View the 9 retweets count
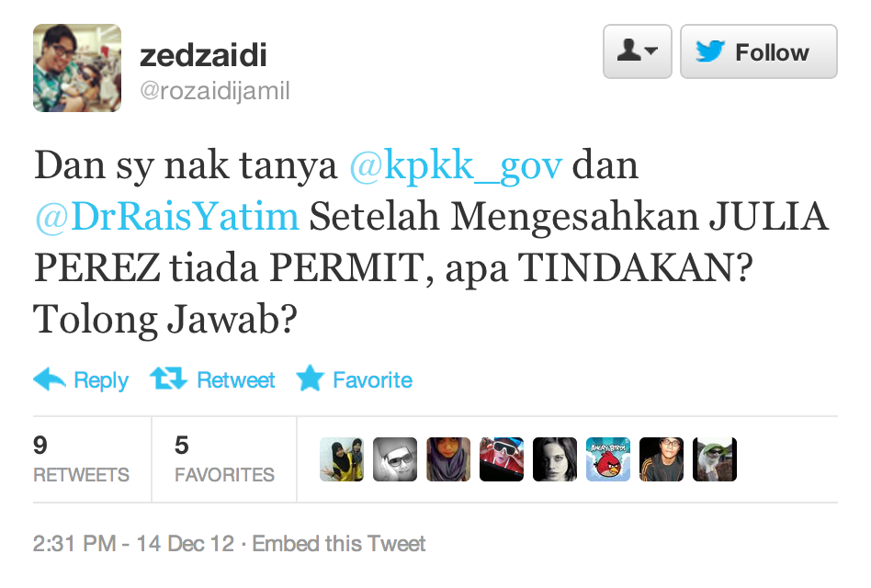This screenshot has height=588, width=871. (x=81, y=459)
